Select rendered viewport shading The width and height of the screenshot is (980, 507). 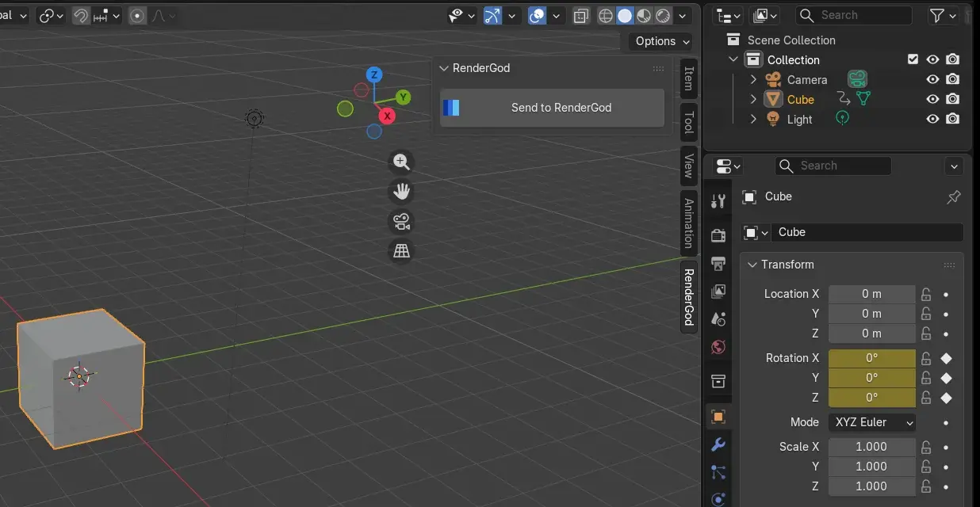coord(663,16)
